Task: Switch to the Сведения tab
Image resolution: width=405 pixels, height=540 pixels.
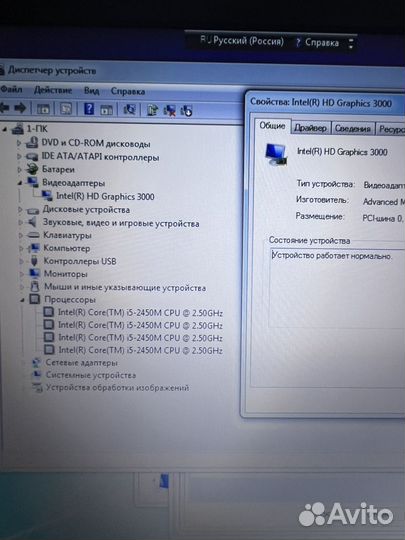Action: [x=353, y=128]
